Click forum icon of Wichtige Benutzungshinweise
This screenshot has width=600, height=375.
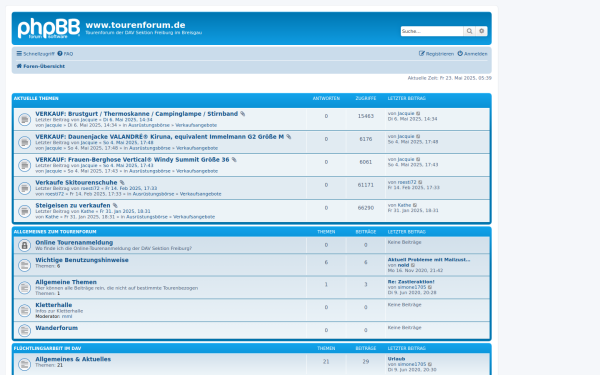click(x=24, y=265)
